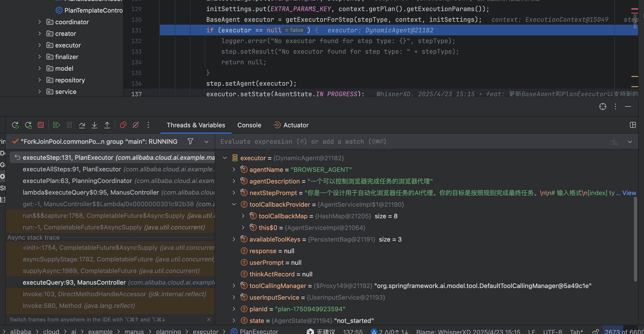Collapse the toolCallbackProvider node
Image resolution: width=644 pixels, height=334 pixels.
point(234,204)
